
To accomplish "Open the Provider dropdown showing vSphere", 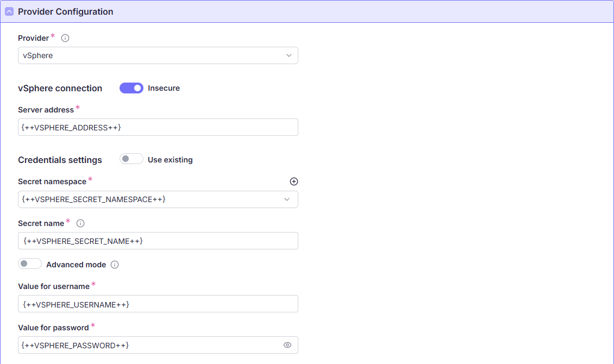I will click(x=158, y=55).
